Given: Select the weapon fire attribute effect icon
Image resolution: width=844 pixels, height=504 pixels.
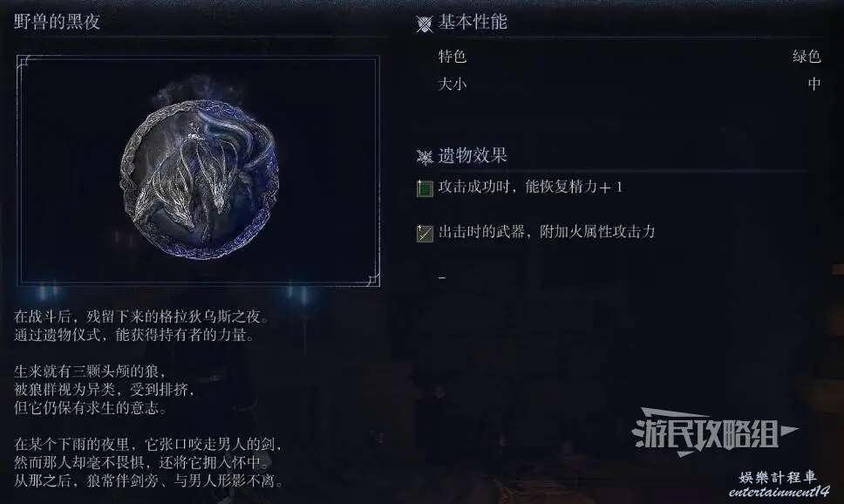Looking at the screenshot, I should [x=425, y=233].
